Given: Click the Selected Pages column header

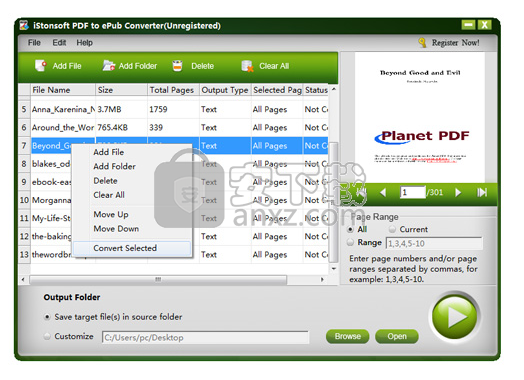Looking at the screenshot, I should tap(277, 90).
